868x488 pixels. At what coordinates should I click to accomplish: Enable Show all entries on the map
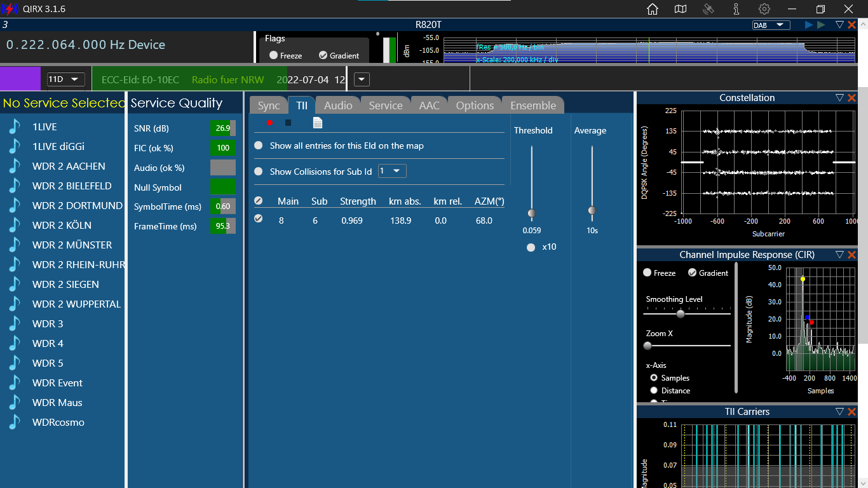point(259,146)
